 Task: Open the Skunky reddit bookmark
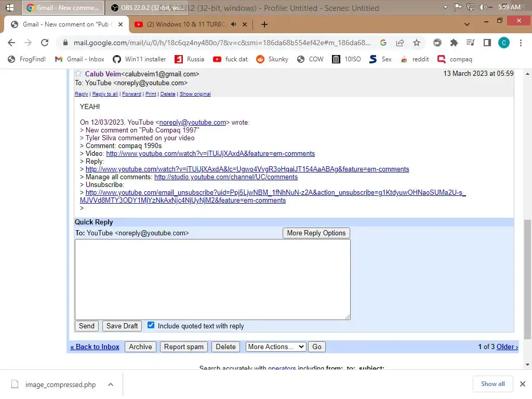[272, 59]
